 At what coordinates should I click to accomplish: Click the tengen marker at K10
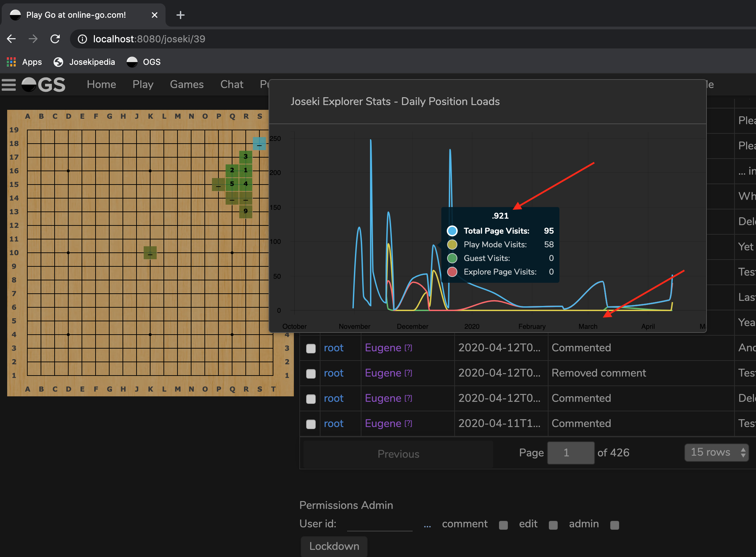(x=150, y=253)
